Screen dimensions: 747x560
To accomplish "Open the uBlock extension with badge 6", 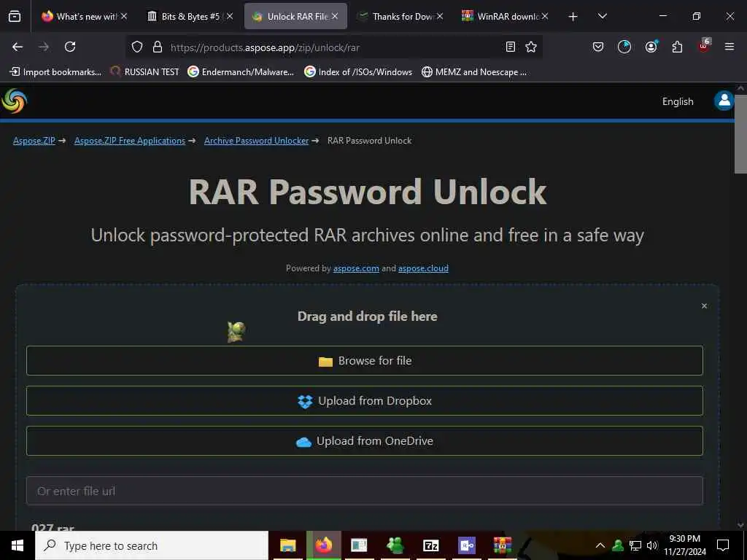I will point(704,46).
